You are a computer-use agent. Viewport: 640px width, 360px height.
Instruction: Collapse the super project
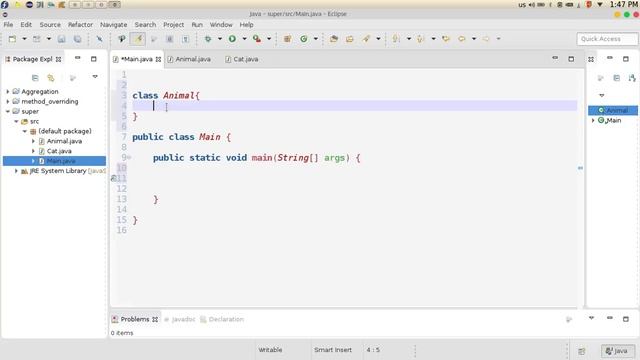click(8, 111)
